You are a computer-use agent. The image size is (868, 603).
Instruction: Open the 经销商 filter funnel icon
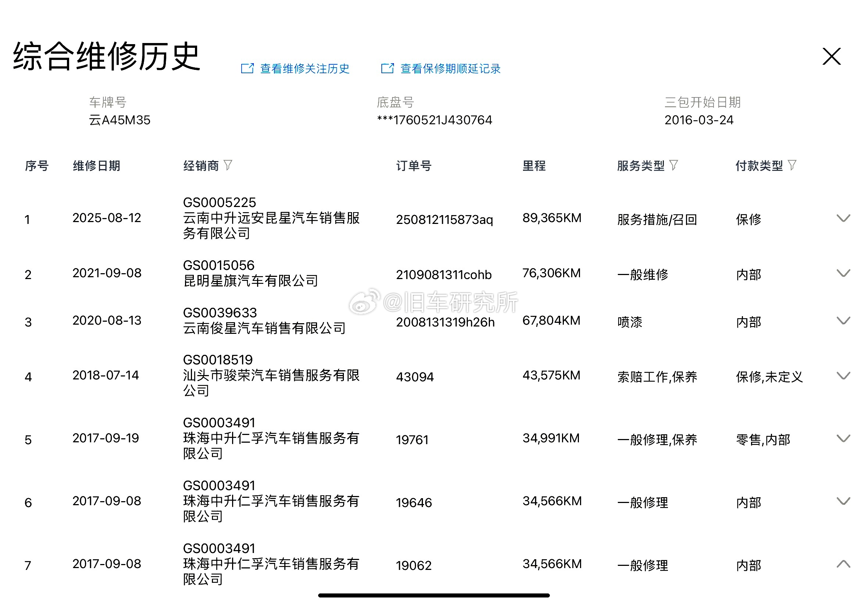(228, 165)
